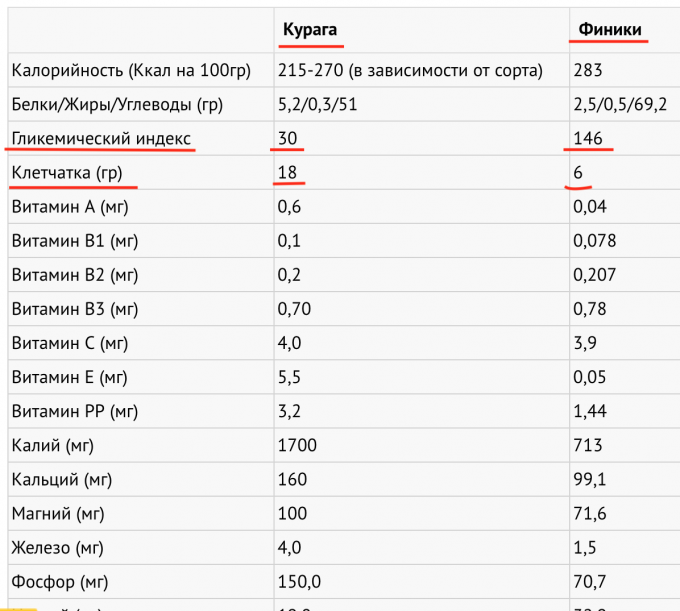Click the Магний (мг) row label
680x611 pixels.
(59, 513)
